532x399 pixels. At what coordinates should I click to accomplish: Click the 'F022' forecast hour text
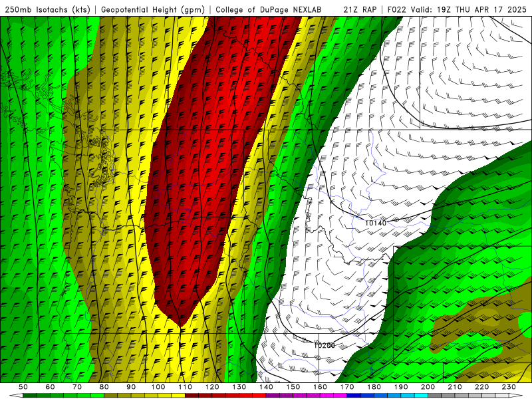(x=396, y=10)
